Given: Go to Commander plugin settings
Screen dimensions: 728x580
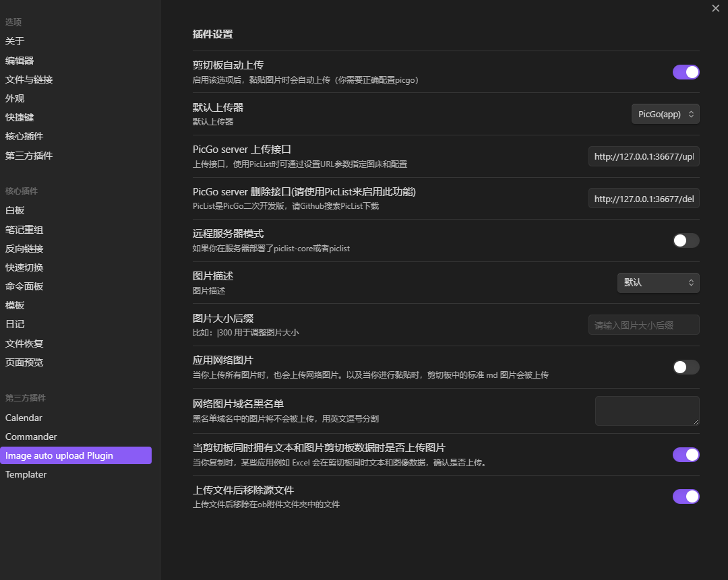Looking at the screenshot, I should (x=31, y=437).
